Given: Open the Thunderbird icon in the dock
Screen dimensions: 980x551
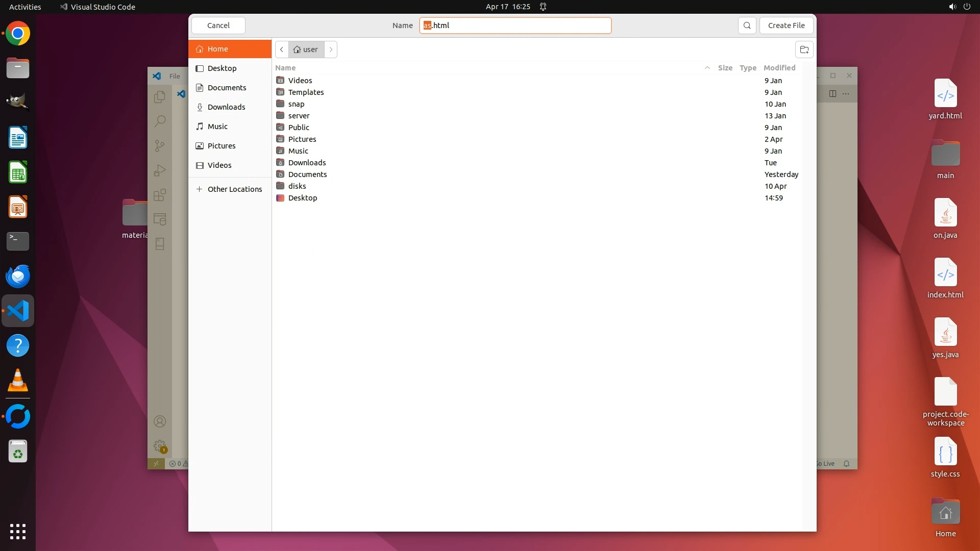Looking at the screenshot, I should click(18, 276).
